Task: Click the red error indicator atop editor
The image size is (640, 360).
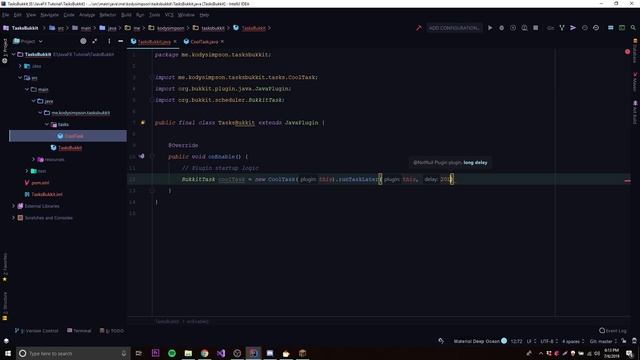Action: pos(627,51)
